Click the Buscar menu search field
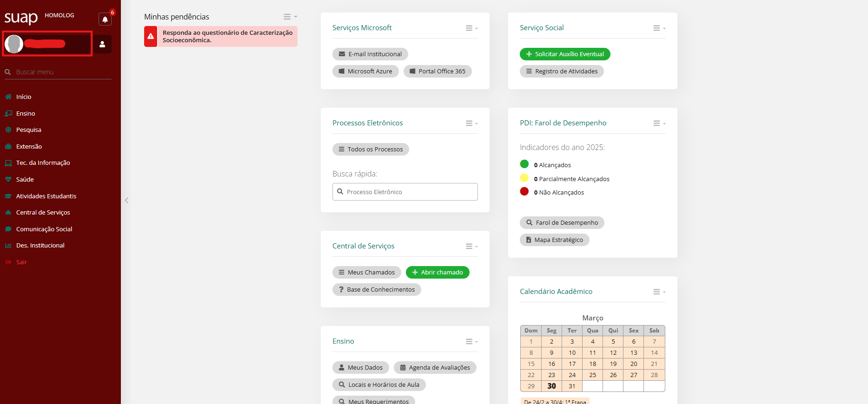The width and height of the screenshot is (868, 404). tap(60, 72)
